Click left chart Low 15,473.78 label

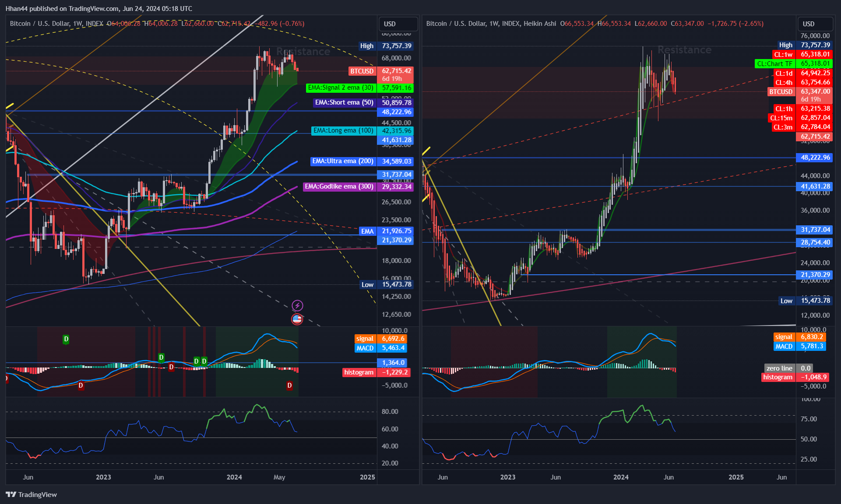coord(387,284)
